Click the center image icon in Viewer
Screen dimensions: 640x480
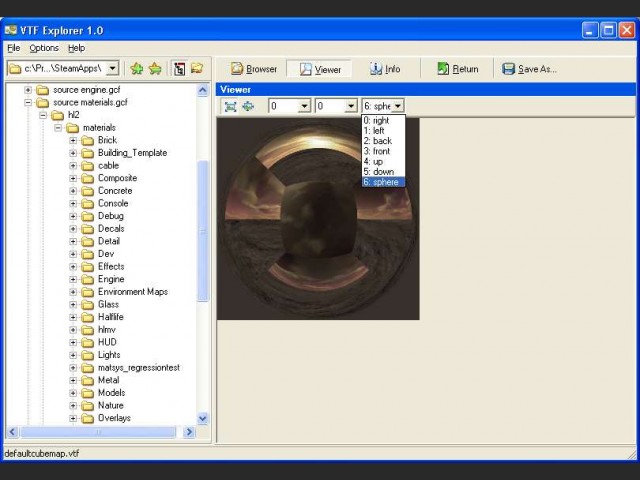click(x=248, y=107)
